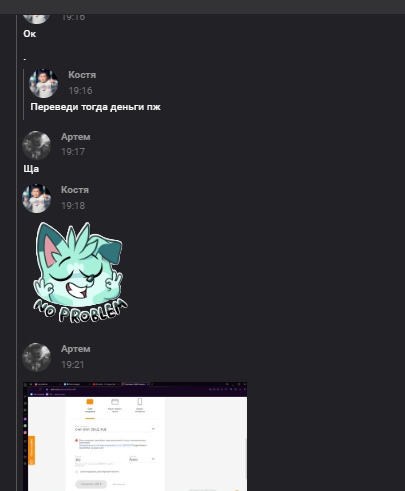Expand the account dropdown arrow in screenshot
This screenshot has width=405, height=491.
[x=153, y=429]
